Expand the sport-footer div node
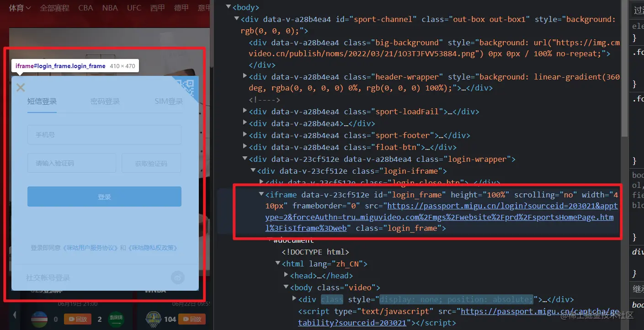 click(245, 134)
